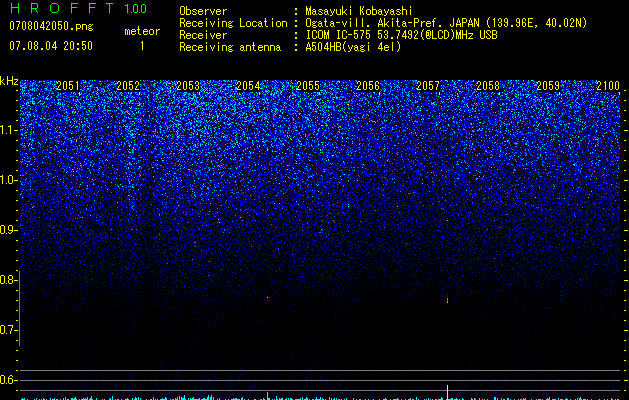Select receiver text ICOM IC-575 53.7492 MHz USB
The width and height of the screenshot is (629, 400).
pyautogui.click(x=401, y=35)
